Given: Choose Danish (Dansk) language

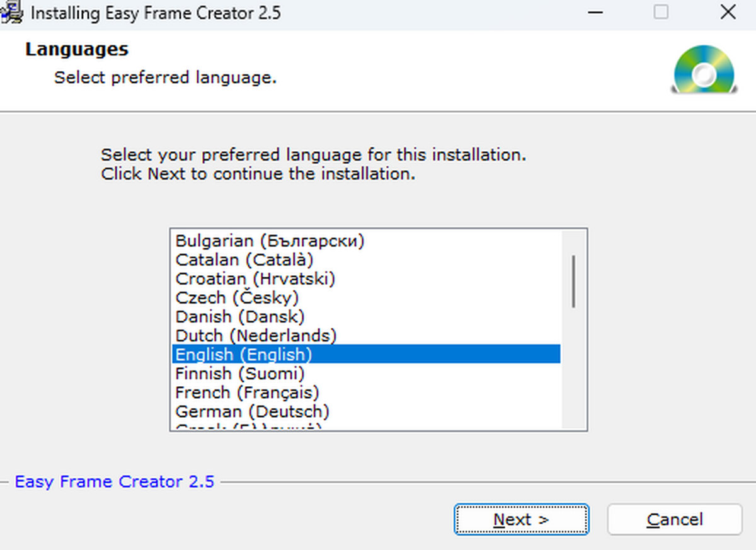Looking at the screenshot, I should [366, 316].
